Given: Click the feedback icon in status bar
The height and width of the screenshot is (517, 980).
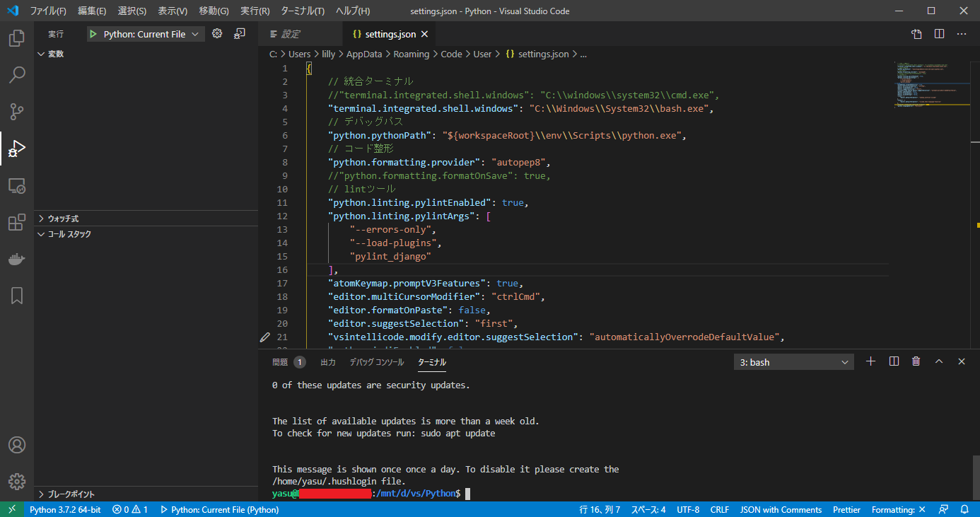Looking at the screenshot, I should [x=943, y=509].
